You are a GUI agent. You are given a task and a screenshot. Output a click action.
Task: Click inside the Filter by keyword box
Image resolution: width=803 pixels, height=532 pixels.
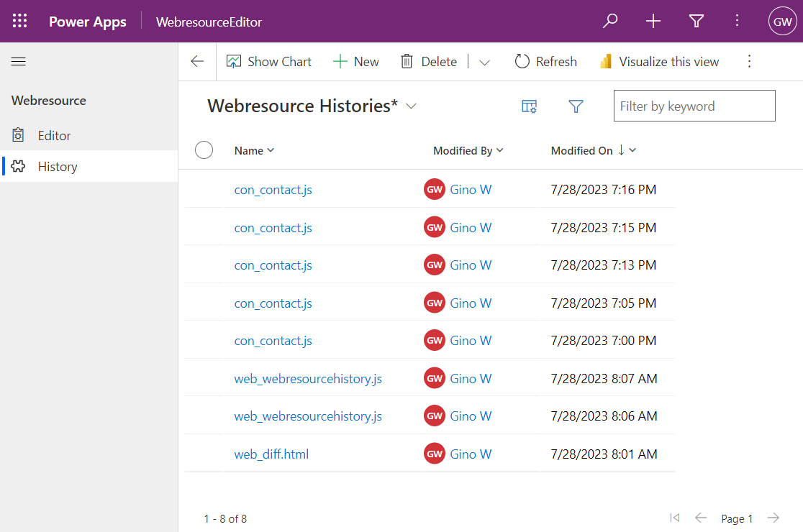click(694, 106)
